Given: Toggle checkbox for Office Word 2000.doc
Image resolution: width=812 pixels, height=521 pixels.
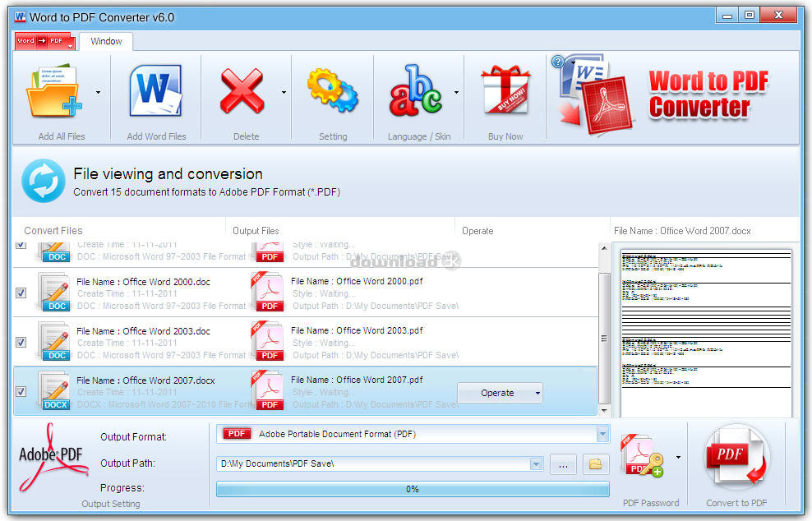Looking at the screenshot, I should [21, 293].
